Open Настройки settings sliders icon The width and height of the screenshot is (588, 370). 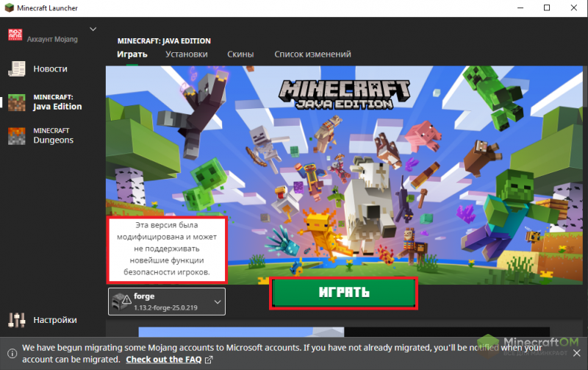[16, 320]
